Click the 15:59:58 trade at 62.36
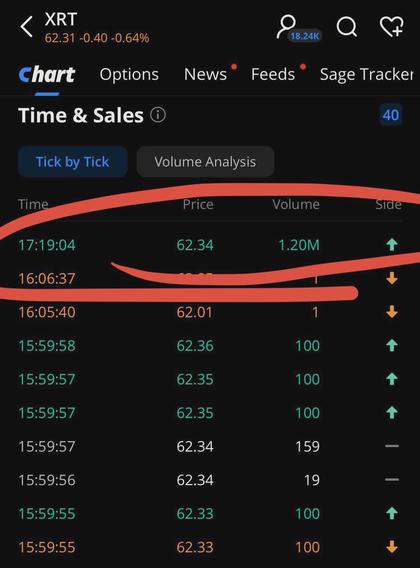This screenshot has height=568, width=420. click(x=210, y=346)
